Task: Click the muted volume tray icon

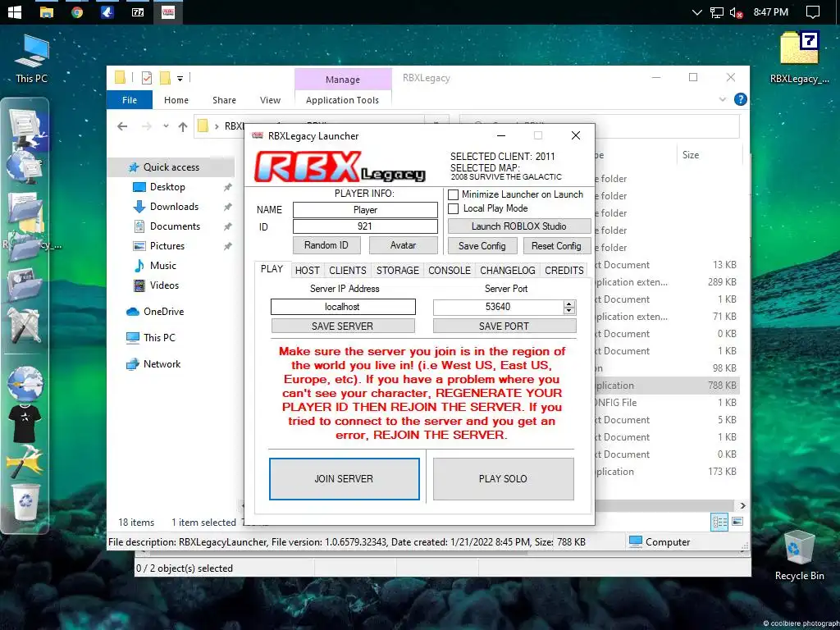Action: point(736,11)
